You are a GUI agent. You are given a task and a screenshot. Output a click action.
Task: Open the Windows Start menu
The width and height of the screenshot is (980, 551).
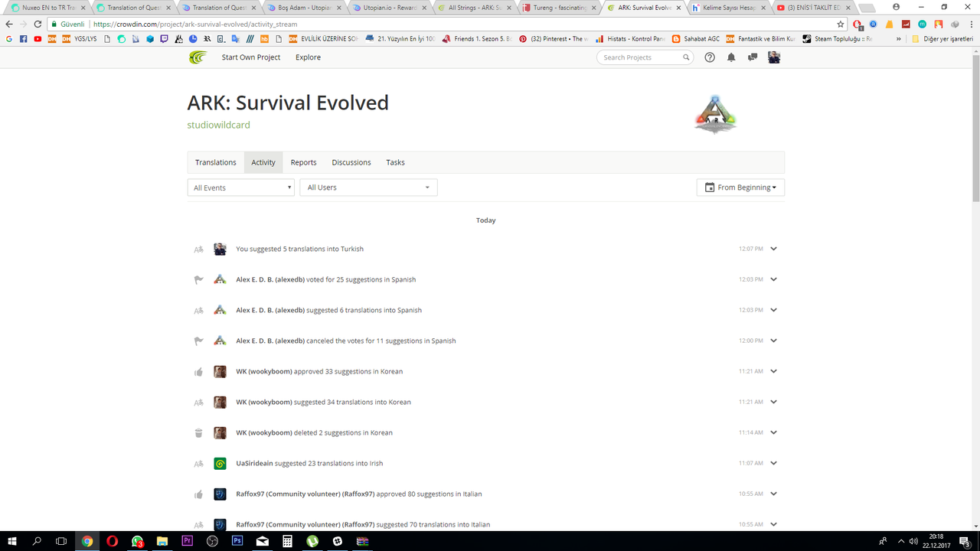(12, 541)
